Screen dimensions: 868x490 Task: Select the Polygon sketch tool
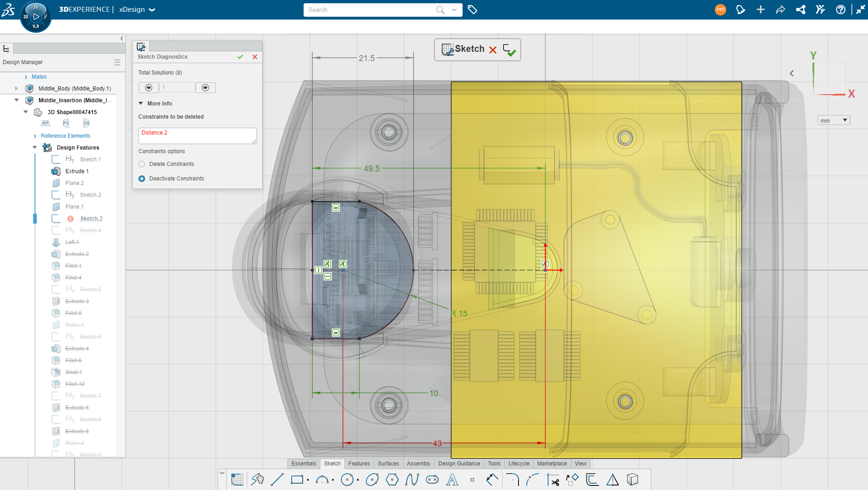(392, 480)
